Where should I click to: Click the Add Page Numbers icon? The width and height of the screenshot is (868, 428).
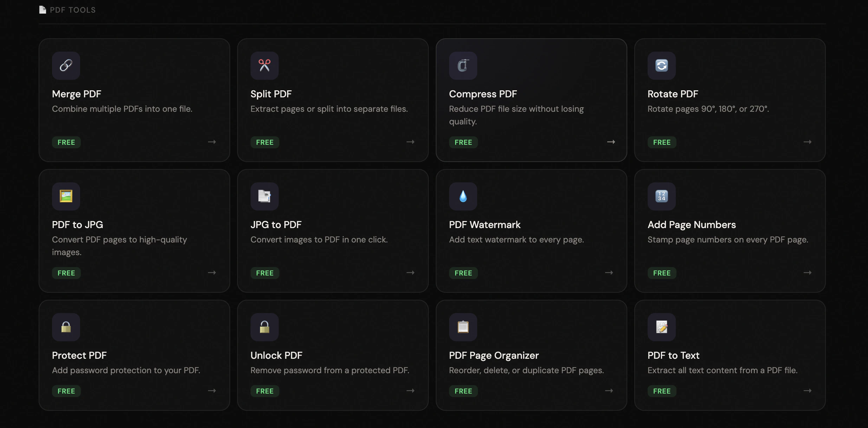[x=661, y=196]
